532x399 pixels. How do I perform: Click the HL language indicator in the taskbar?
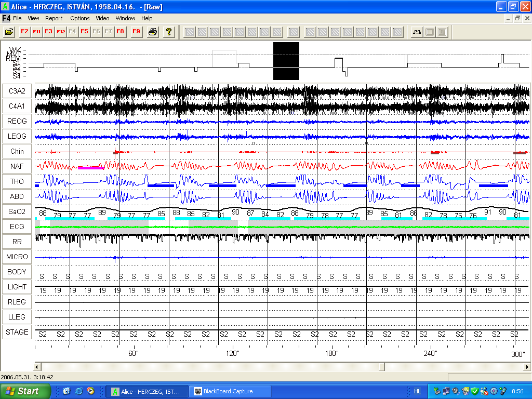pos(417,391)
